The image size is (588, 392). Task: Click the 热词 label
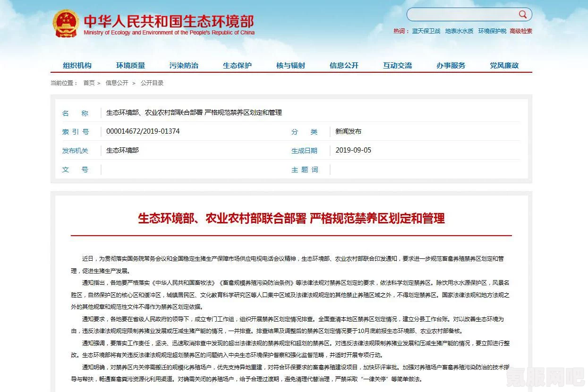(401, 31)
